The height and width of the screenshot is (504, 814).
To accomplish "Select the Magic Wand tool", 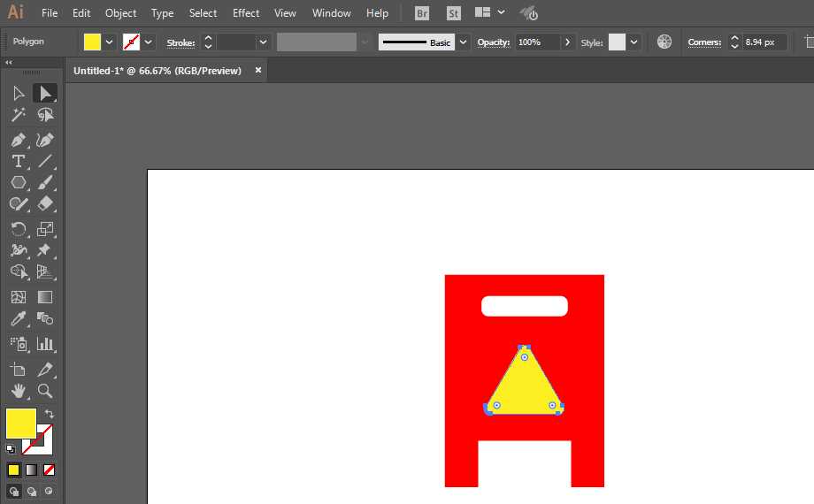I will pyautogui.click(x=18, y=115).
